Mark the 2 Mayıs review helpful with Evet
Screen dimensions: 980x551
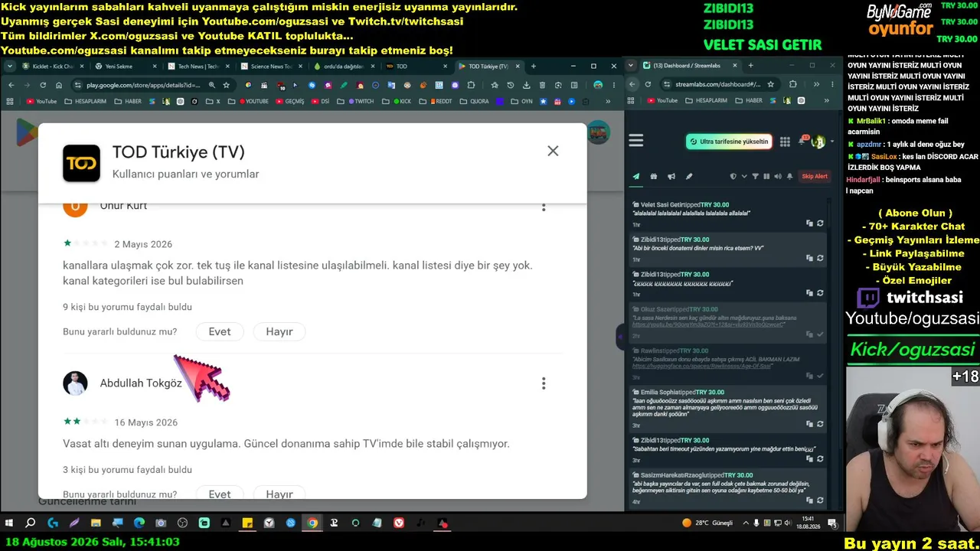[220, 331]
